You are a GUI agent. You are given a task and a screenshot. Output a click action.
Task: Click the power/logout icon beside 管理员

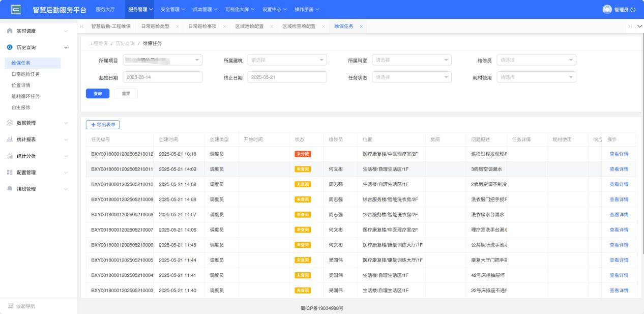[x=633, y=10]
